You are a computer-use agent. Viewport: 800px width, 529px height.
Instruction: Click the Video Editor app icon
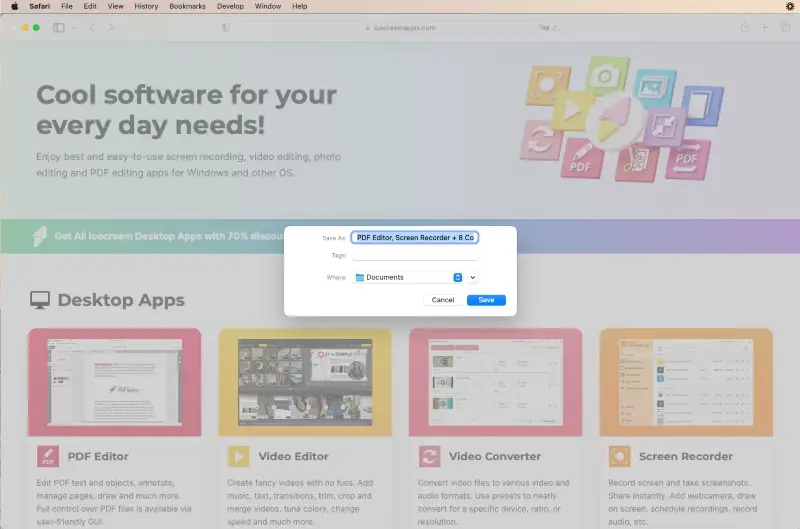pyautogui.click(x=238, y=457)
